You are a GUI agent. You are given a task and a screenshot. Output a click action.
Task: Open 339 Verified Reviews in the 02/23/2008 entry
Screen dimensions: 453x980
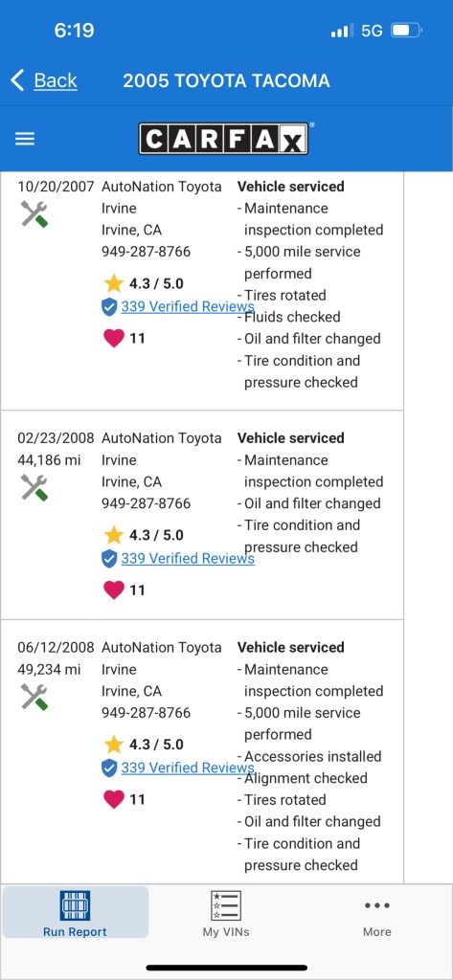coord(188,558)
